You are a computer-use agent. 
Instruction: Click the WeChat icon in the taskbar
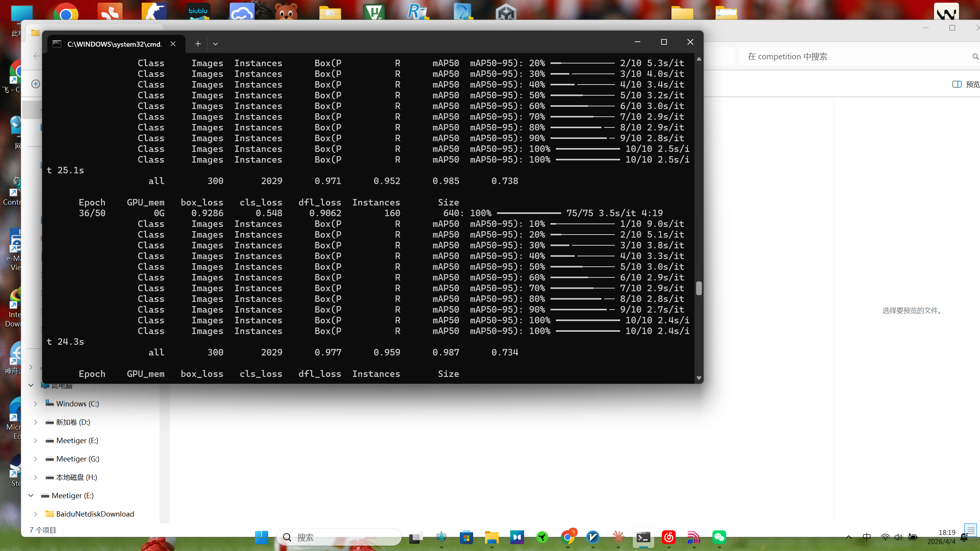click(719, 537)
